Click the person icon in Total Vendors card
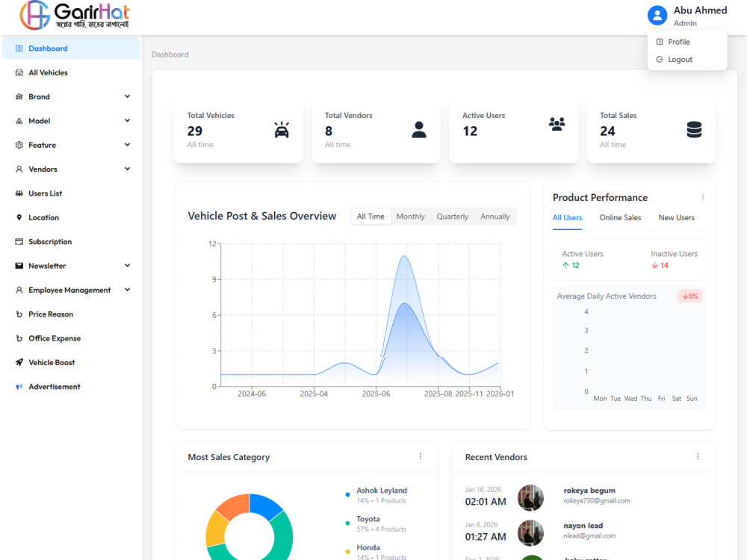Image resolution: width=747 pixels, height=560 pixels. point(419,129)
